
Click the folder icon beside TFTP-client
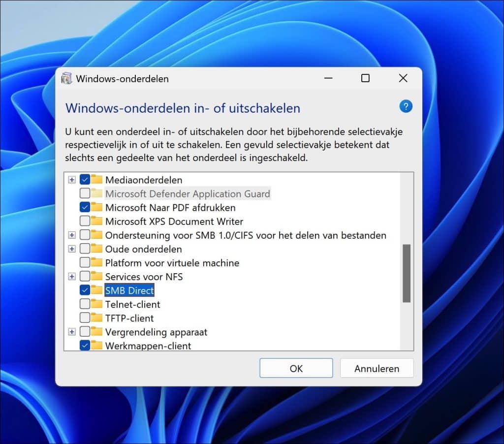point(96,317)
